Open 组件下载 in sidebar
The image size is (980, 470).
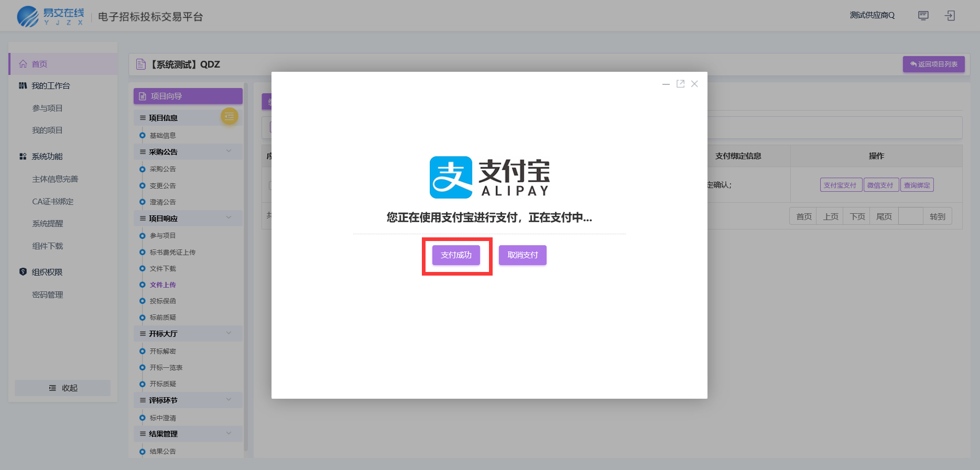coord(47,246)
